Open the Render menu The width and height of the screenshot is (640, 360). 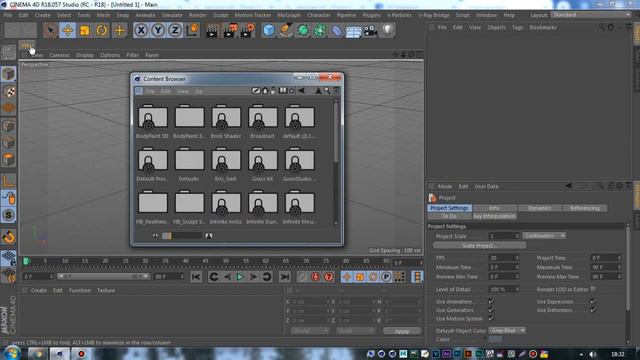pyautogui.click(x=198, y=15)
